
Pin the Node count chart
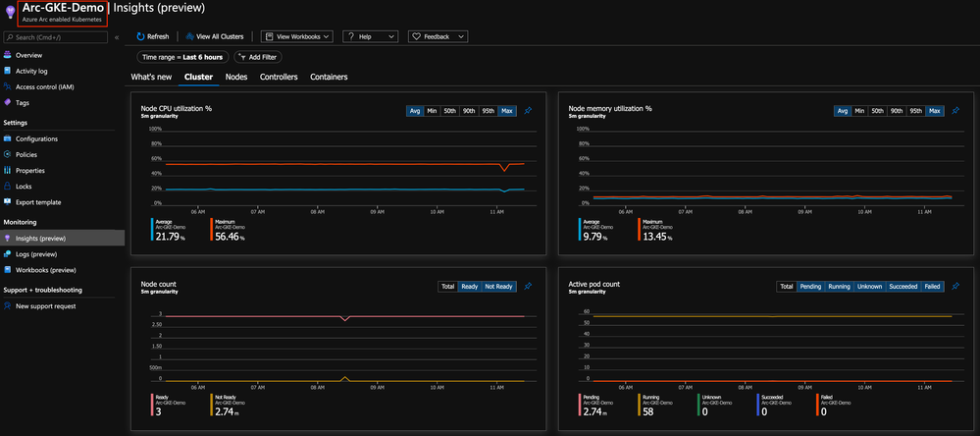(x=528, y=287)
